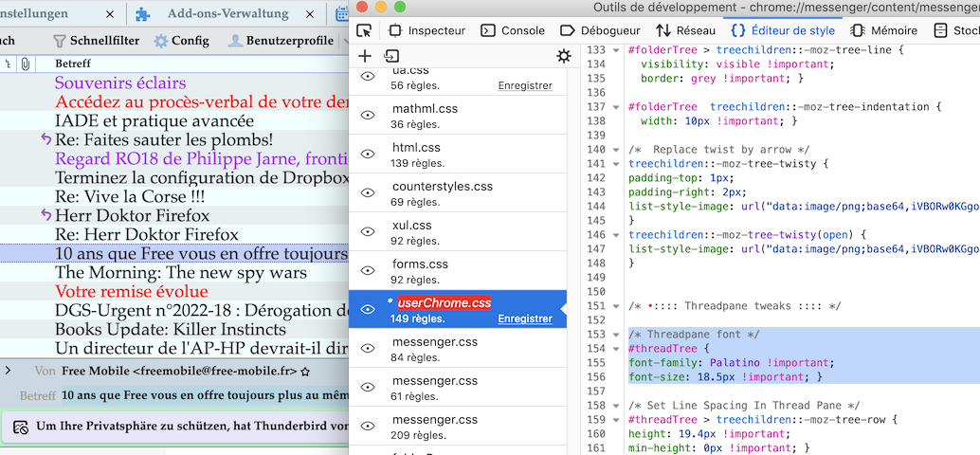Image resolution: width=980 pixels, height=455 pixels.
Task: Open message The Morning: The new spy wars
Action: [x=181, y=272]
